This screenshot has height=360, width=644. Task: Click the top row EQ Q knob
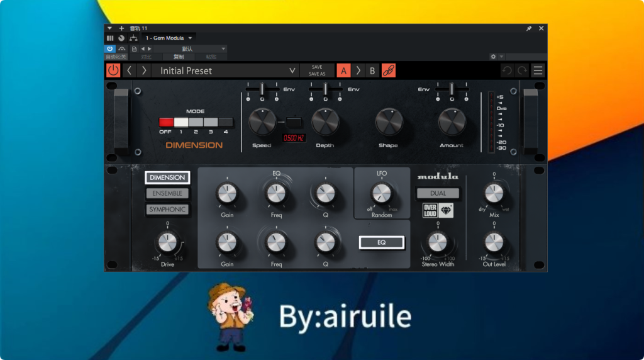tap(325, 193)
